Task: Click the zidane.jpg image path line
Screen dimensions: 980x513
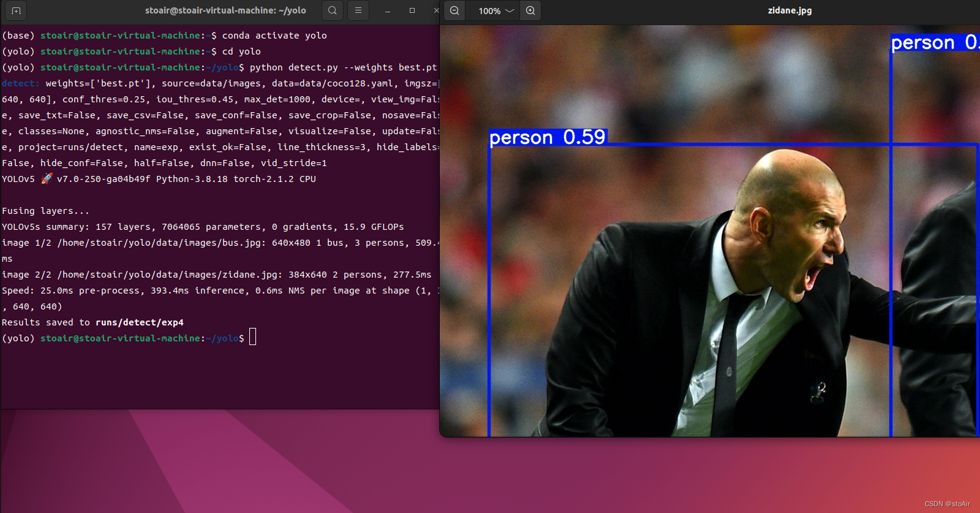Action: [x=216, y=275]
